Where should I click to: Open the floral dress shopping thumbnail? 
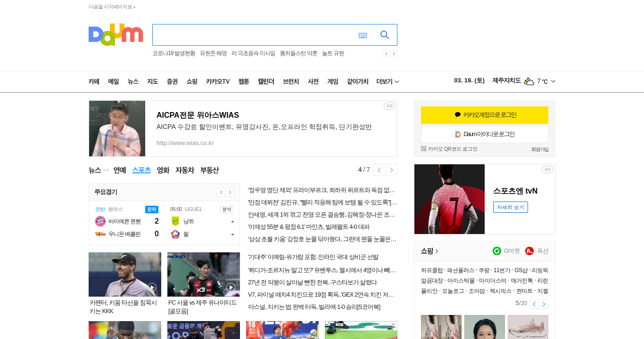[441, 327]
